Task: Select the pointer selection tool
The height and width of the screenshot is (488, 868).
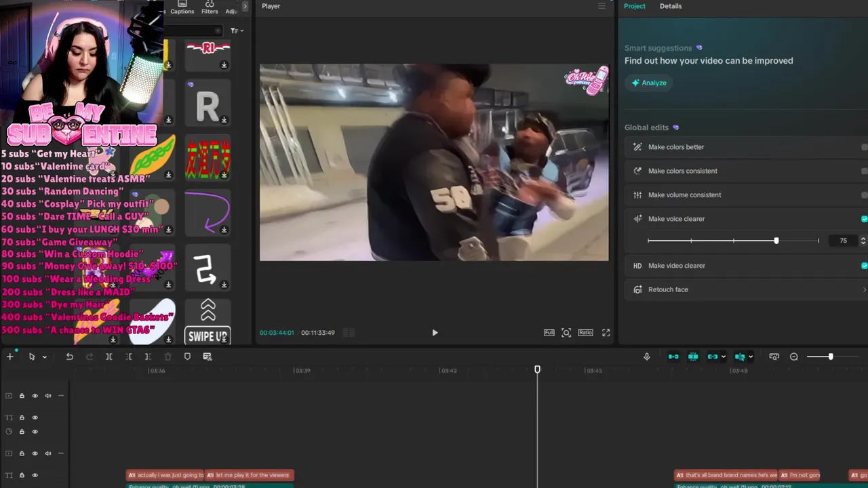Action: tap(32, 357)
